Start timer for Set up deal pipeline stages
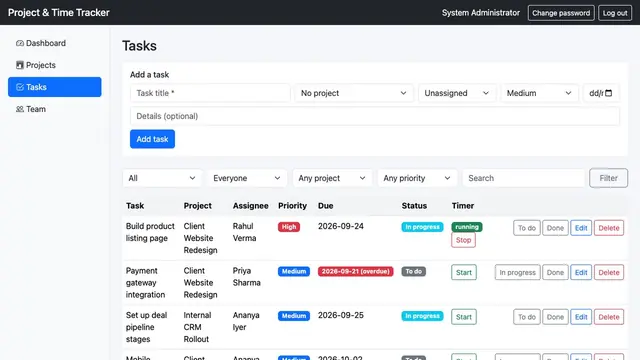The width and height of the screenshot is (640, 360). point(464,317)
